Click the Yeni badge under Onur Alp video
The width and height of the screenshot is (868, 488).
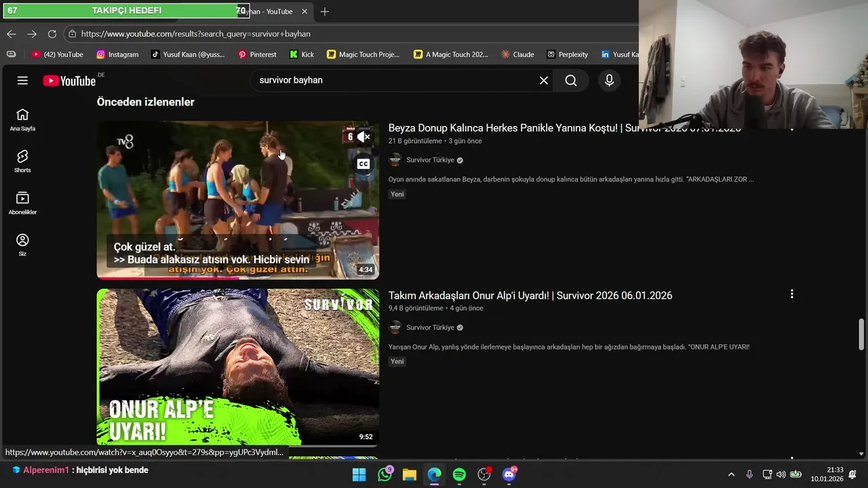point(397,362)
